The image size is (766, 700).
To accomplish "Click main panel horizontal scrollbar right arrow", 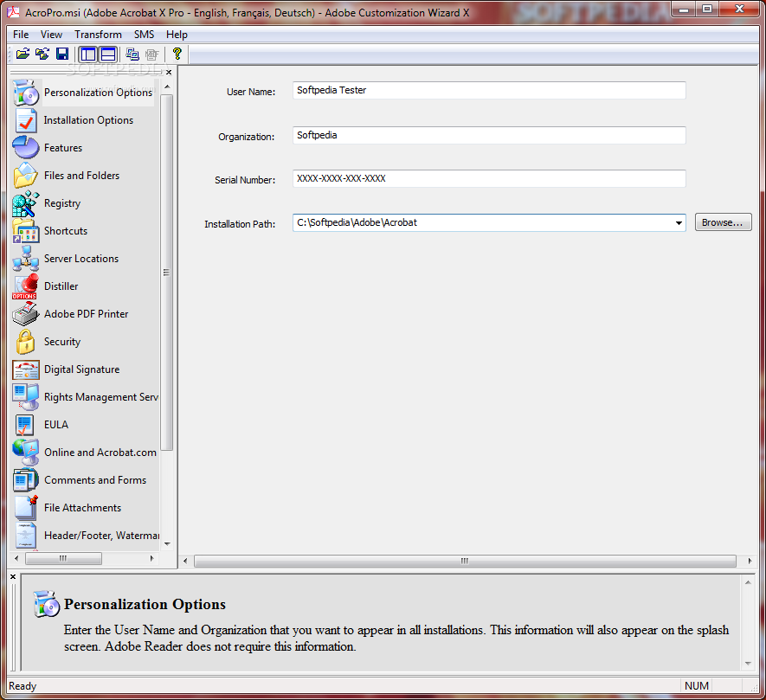I will click(750, 561).
